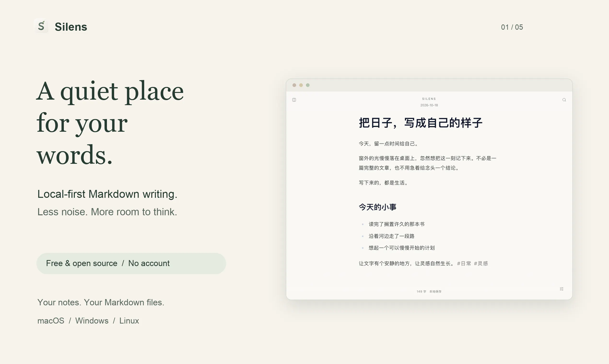Click the subheading 今天的小事

click(377, 207)
